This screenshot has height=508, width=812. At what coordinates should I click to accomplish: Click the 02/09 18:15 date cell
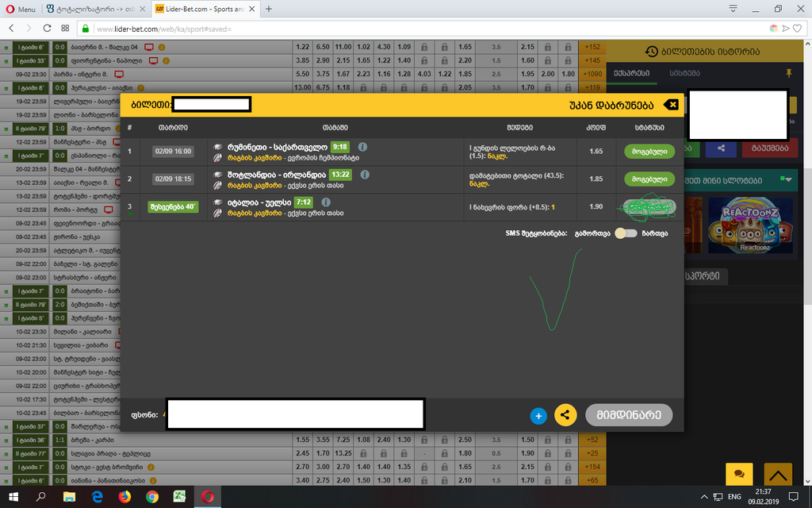173,179
